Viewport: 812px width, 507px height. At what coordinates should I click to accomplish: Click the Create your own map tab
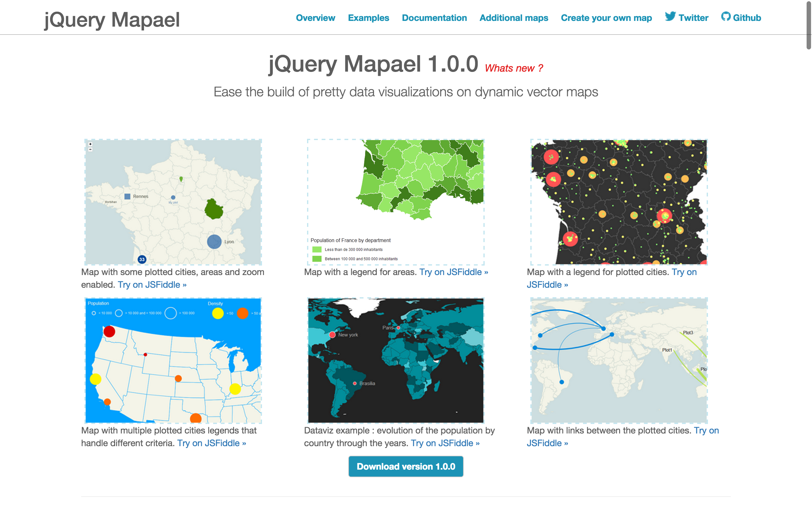pyautogui.click(x=606, y=17)
